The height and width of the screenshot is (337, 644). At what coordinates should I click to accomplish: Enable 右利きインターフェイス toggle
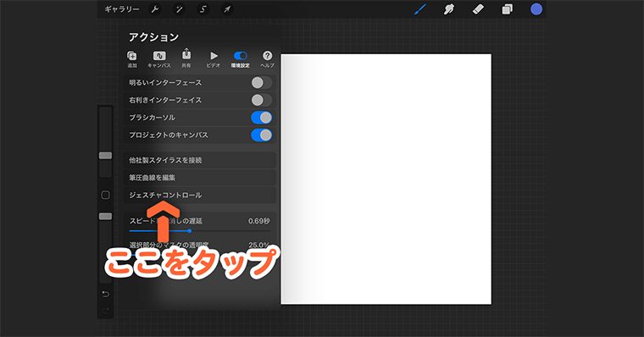[x=261, y=100]
